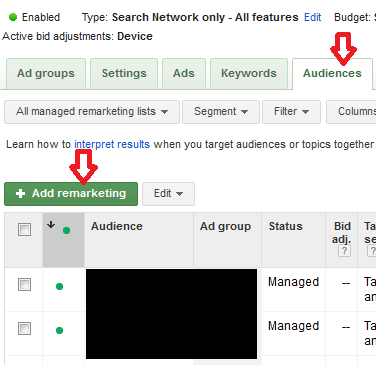
Task: Open the Columns dropdown
Action: pos(351,112)
